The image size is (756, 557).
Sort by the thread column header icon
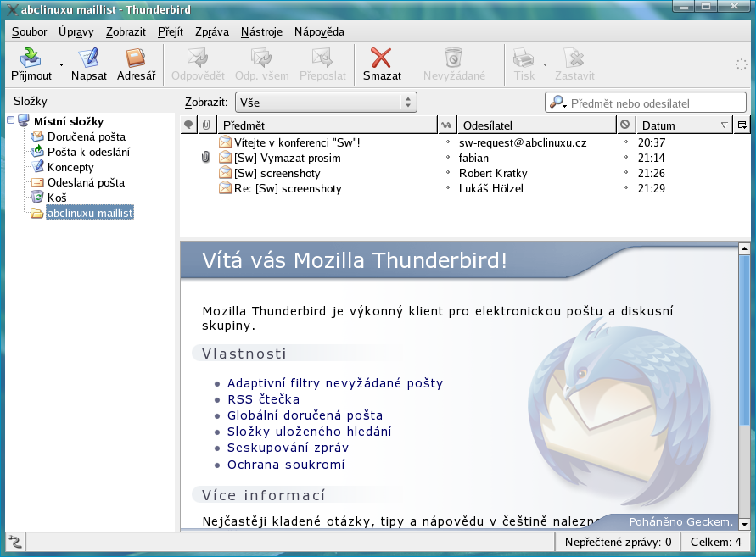pos(188,125)
